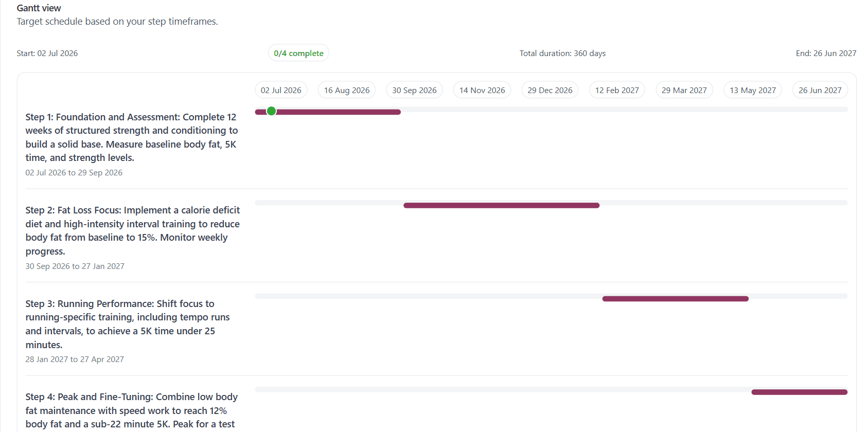Click the 16 Aug 2026 date chip

[347, 90]
